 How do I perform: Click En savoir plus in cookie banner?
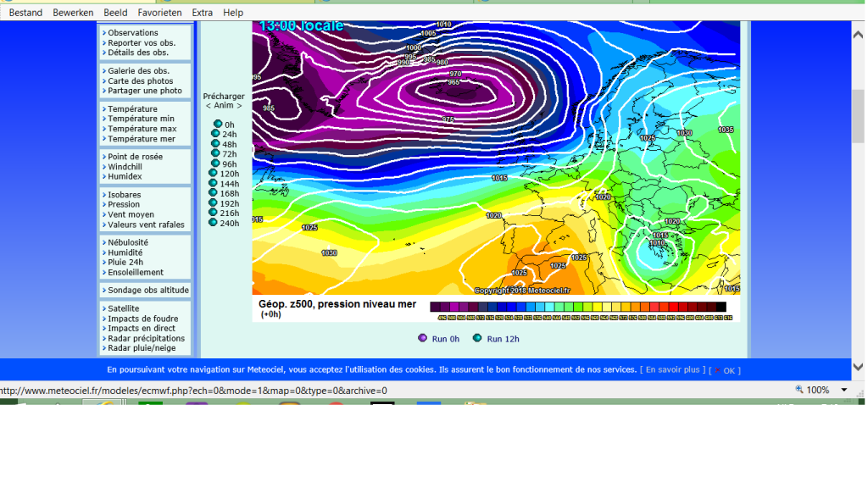click(x=672, y=369)
